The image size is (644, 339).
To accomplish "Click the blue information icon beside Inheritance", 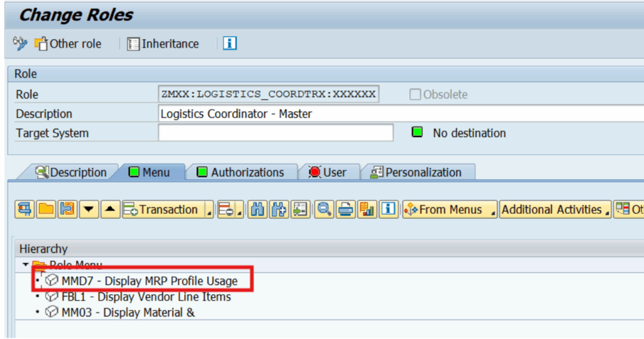I will point(230,43).
